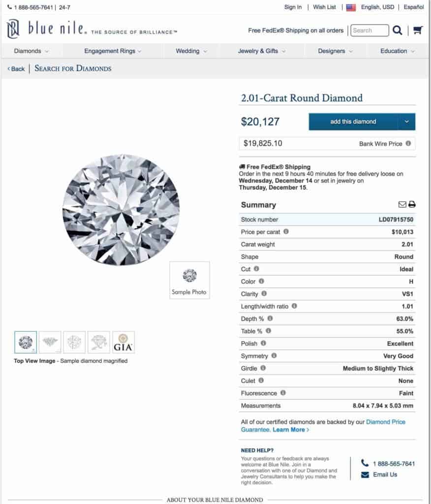The width and height of the screenshot is (431, 504).
Task: Click the US flag icon
Action: click(351, 7)
